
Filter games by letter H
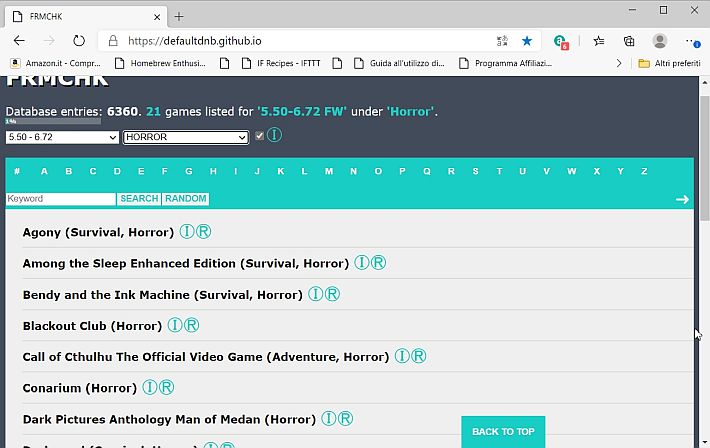tap(213, 171)
